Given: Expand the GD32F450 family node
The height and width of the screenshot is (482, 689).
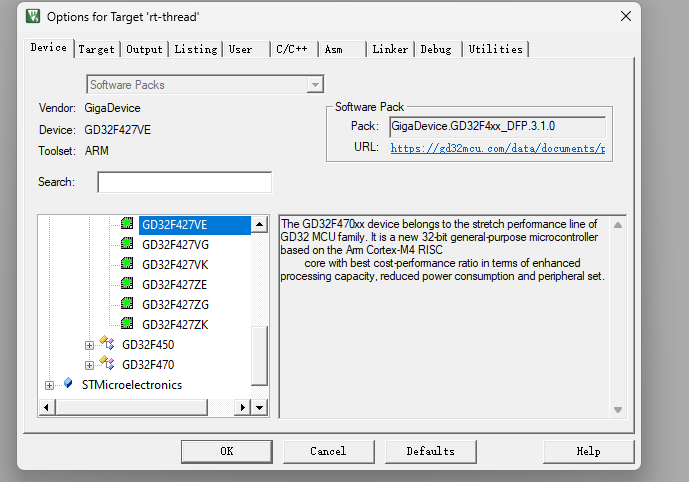Looking at the screenshot, I should tap(89, 345).
